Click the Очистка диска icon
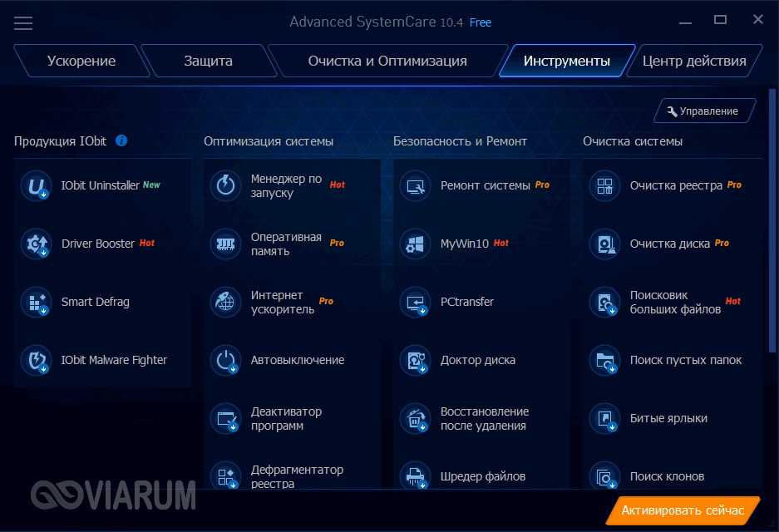 point(604,244)
